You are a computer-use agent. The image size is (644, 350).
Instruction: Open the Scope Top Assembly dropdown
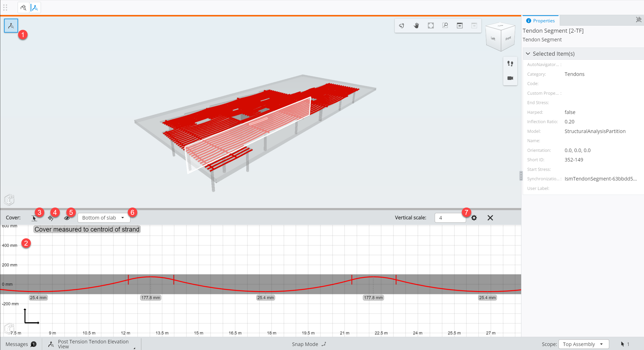click(583, 344)
